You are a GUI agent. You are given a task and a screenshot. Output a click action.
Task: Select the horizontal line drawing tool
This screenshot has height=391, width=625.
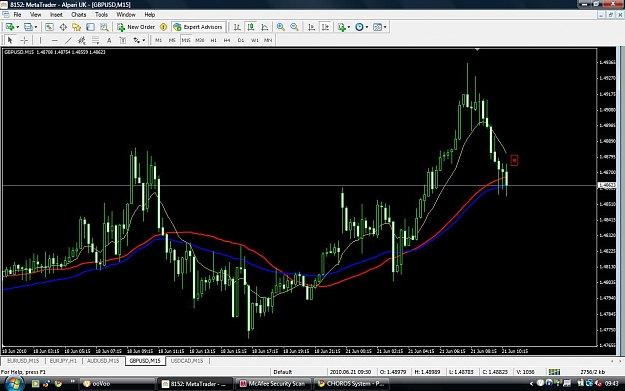(x=55, y=40)
